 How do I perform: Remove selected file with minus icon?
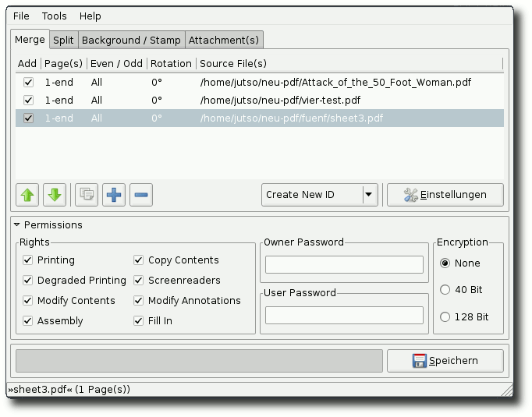click(141, 195)
